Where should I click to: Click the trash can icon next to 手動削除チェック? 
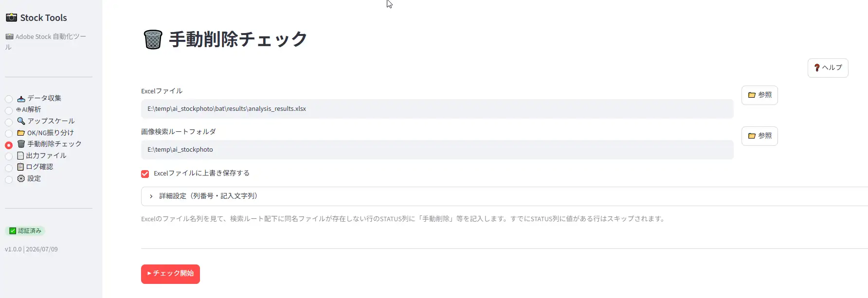click(x=21, y=144)
